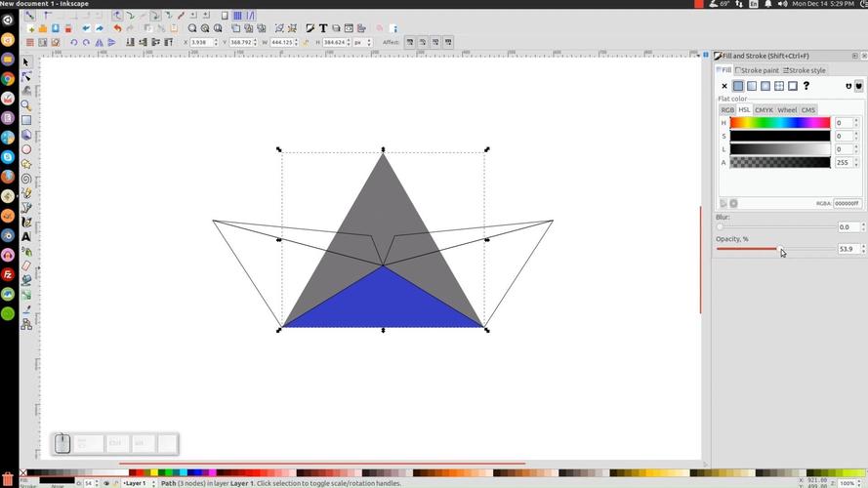The image size is (868, 488).
Task: Select the Text tool in toolbox
Action: coord(26,237)
